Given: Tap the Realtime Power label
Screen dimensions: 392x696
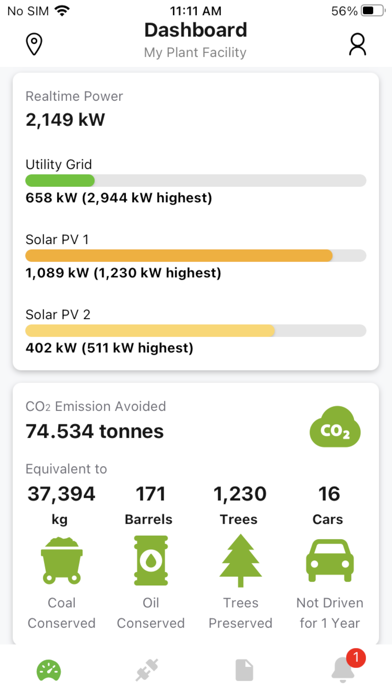Looking at the screenshot, I should (x=74, y=96).
